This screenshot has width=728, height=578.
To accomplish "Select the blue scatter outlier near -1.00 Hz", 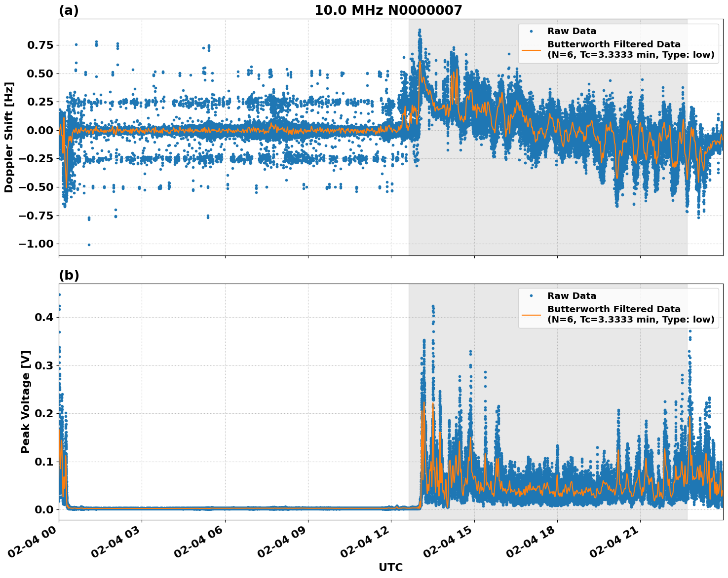I will [89, 245].
